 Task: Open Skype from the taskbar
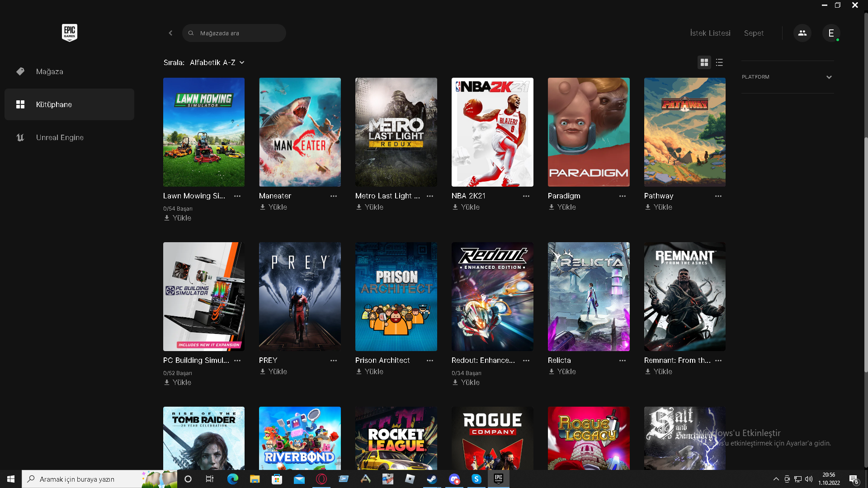coord(476,479)
